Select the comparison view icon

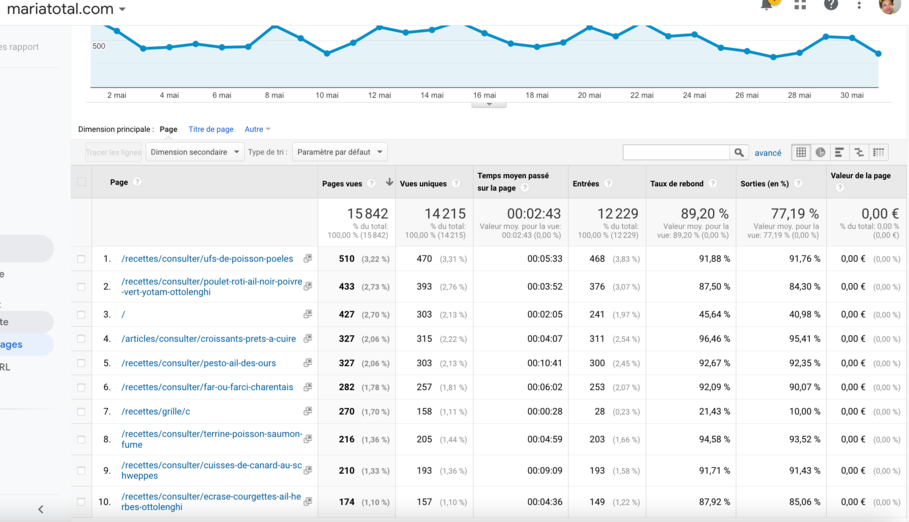[x=859, y=152]
